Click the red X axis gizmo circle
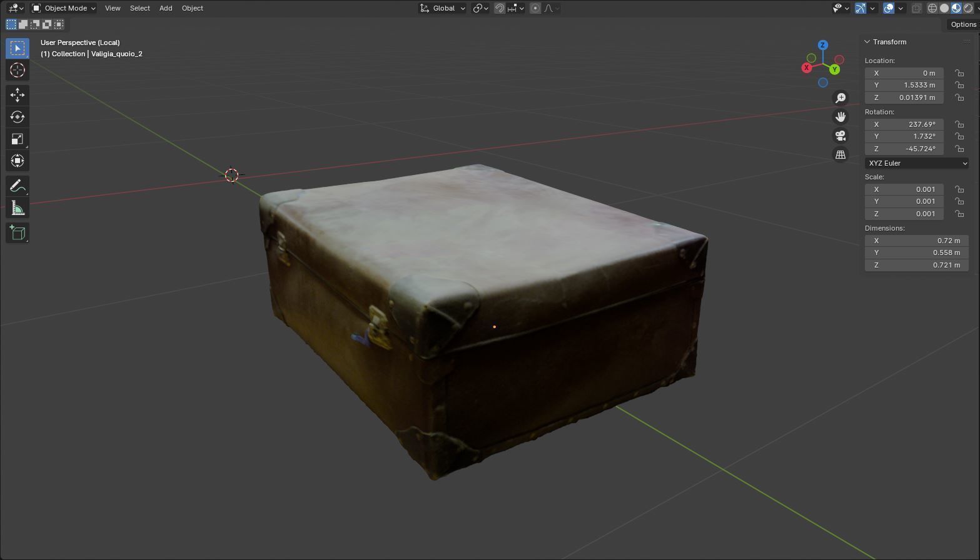 (x=807, y=67)
